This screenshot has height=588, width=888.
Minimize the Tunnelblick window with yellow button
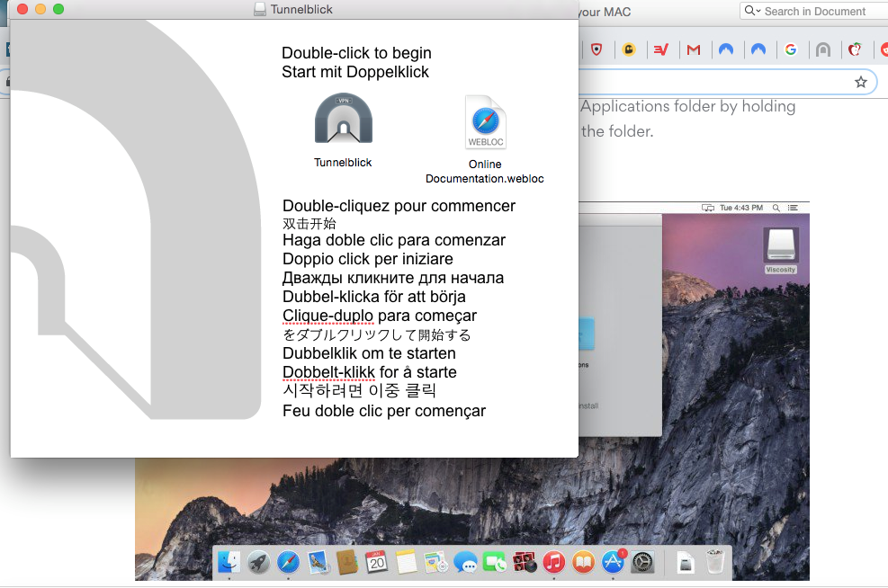[40, 9]
